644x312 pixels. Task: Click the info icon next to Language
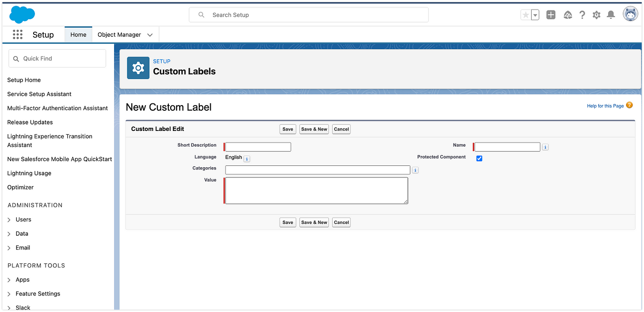point(247,159)
